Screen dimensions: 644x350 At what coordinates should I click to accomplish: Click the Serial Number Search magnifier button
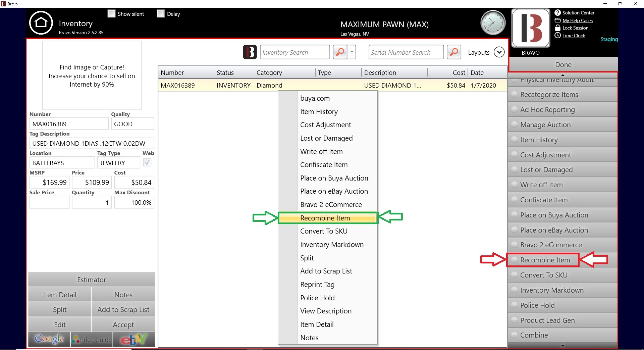[x=454, y=52]
